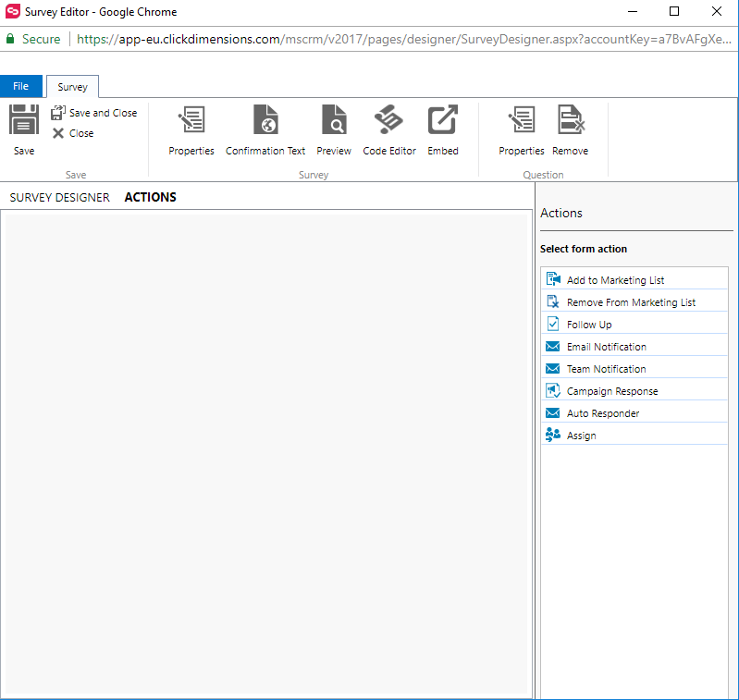This screenshot has width=739, height=700.
Task: Click Add to Marketing List icon
Action: 553,279
